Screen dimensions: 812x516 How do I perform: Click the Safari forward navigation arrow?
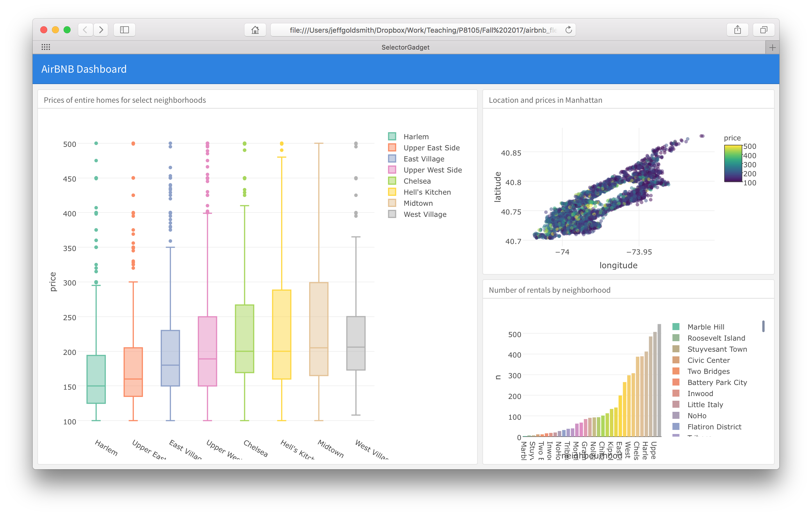pyautogui.click(x=101, y=30)
